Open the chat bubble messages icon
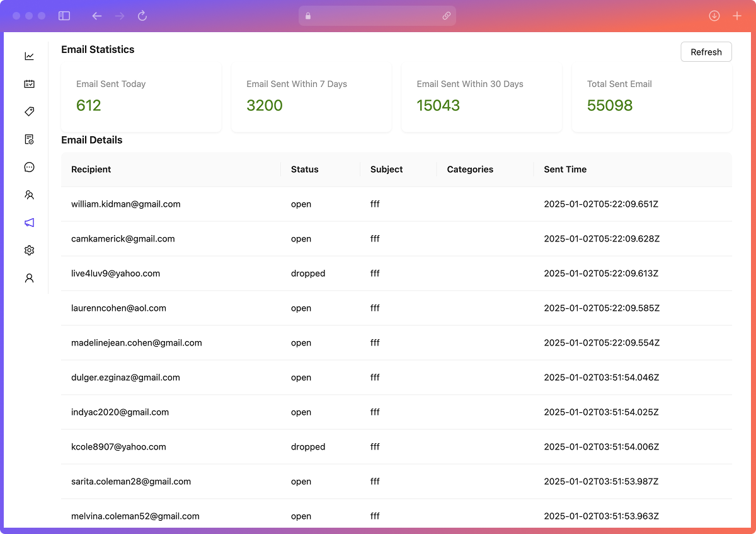The height and width of the screenshot is (534, 756). pyautogui.click(x=29, y=167)
